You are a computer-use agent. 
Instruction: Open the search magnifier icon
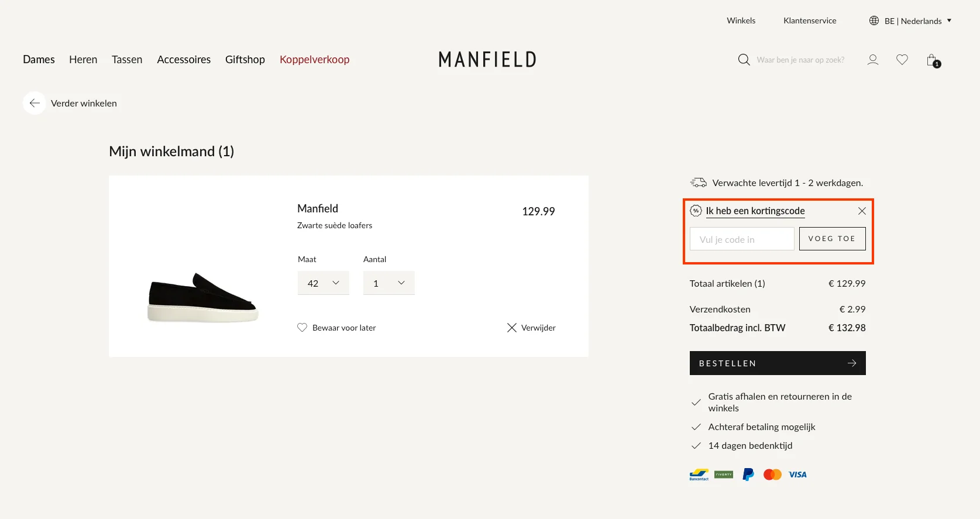coord(743,59)
